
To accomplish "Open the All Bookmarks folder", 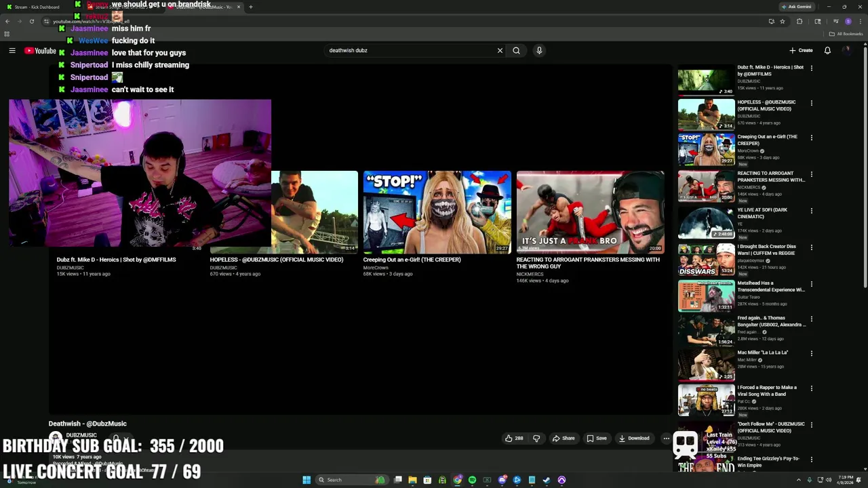I will [846, 34].
